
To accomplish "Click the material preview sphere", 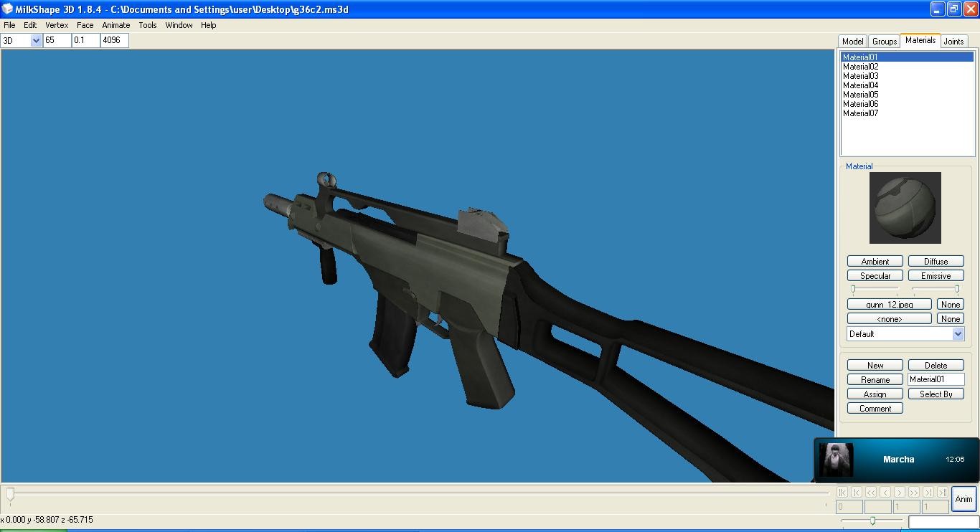I will (x=905, y=208).
